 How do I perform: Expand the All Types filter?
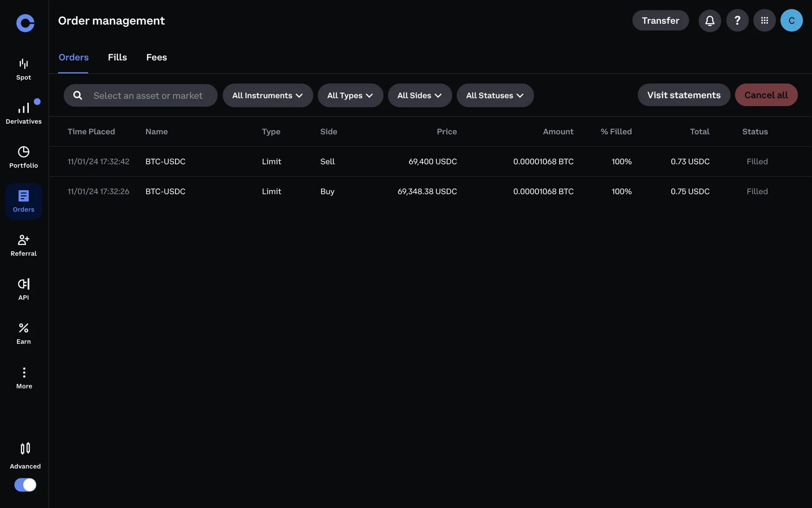tap(350, 95)
